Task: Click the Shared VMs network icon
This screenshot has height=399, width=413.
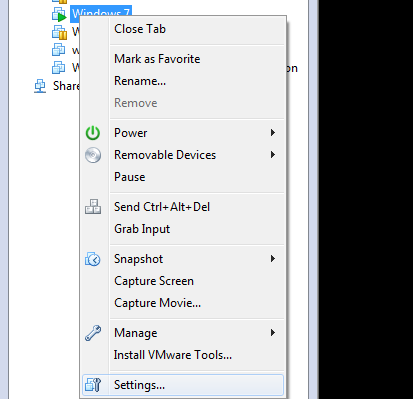Action: [40, 86]
